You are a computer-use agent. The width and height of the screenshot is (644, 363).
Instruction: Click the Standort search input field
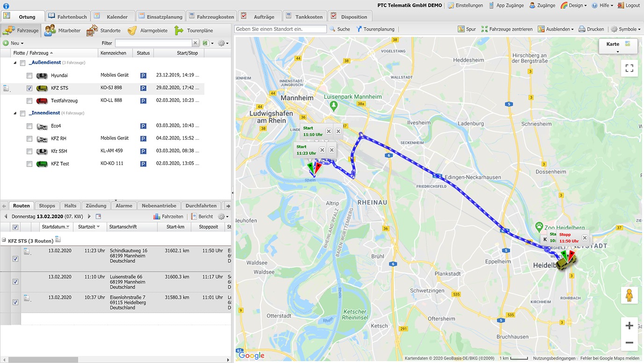(280, 29)
